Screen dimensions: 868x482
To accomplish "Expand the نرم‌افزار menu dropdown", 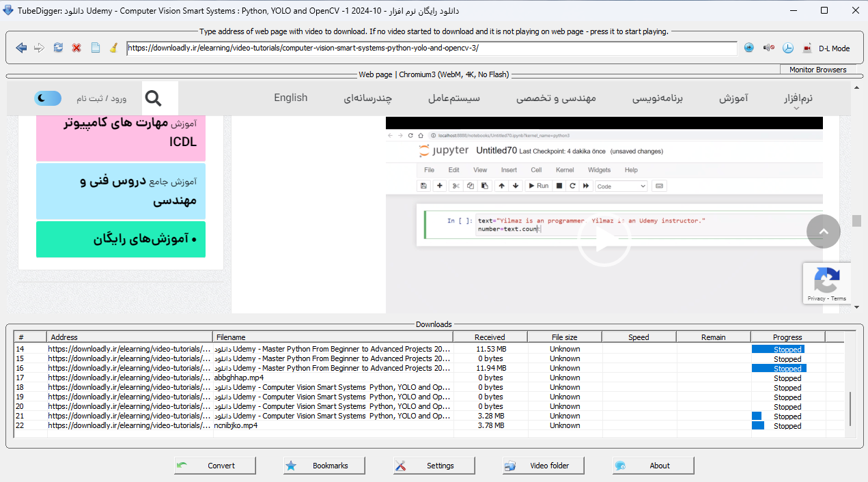I will pyautogui.click(x=798, y=100).
